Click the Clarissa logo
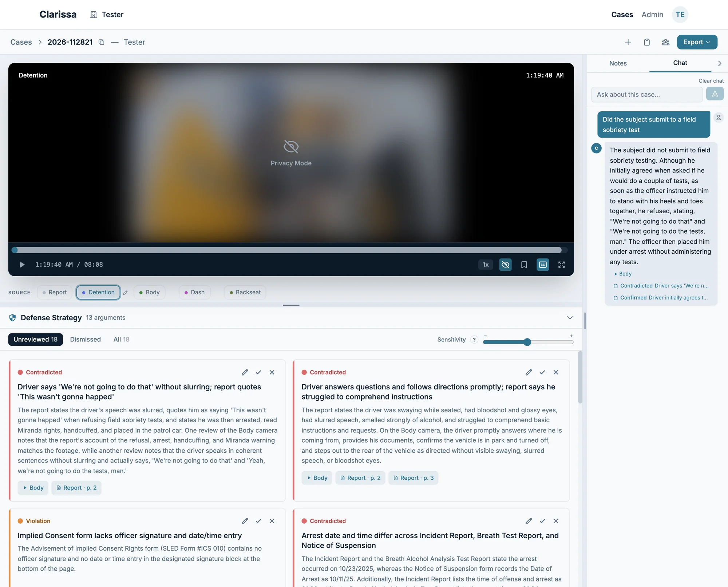Screen dimensions: 728x587 pos(58,15)
